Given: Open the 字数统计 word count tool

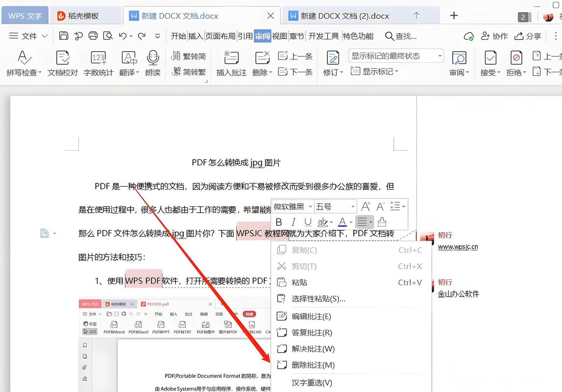Looking at the screenshot, I should click(x=98, y=63).
